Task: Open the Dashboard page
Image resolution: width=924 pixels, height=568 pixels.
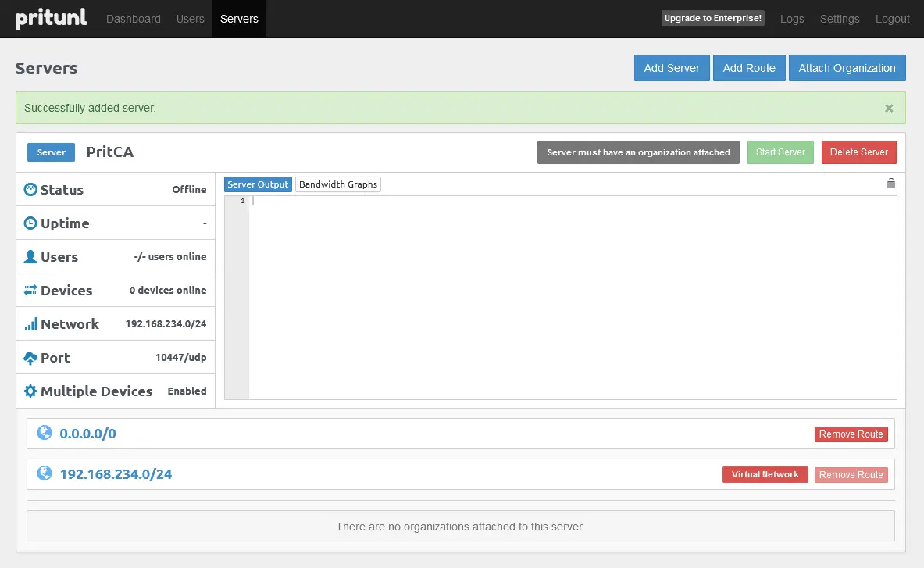Action: tap(134, 19)
